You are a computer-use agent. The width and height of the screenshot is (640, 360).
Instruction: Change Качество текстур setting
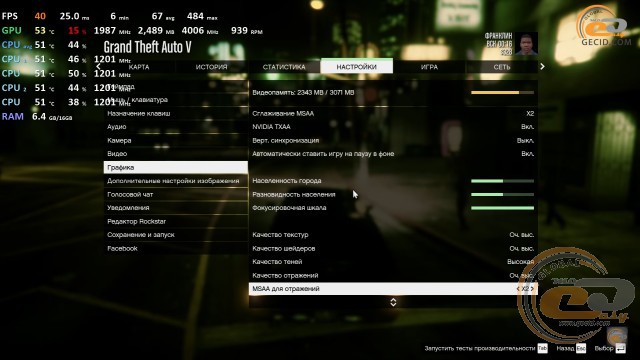[x=393, y=235]
